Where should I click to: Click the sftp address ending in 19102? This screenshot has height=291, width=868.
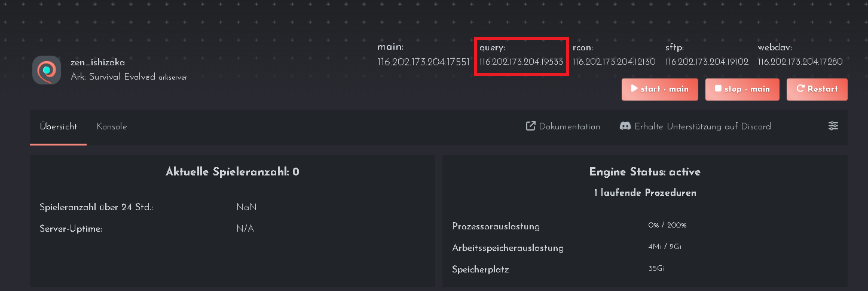coord(707,62)
